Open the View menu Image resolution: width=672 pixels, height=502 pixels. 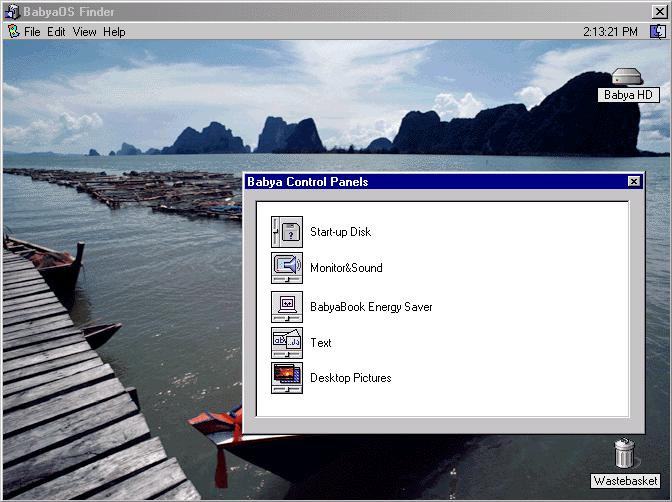point(84,32)
